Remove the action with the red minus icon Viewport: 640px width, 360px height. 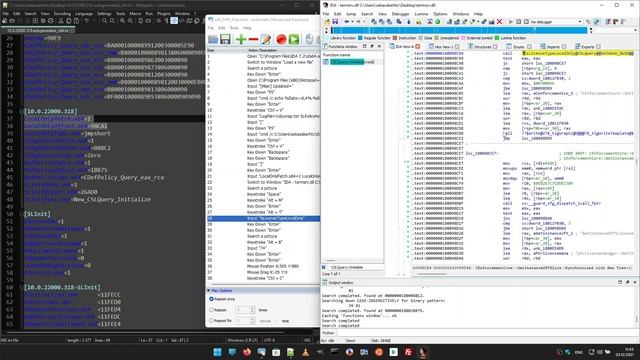pyautogui.click(x=253, y=39)
